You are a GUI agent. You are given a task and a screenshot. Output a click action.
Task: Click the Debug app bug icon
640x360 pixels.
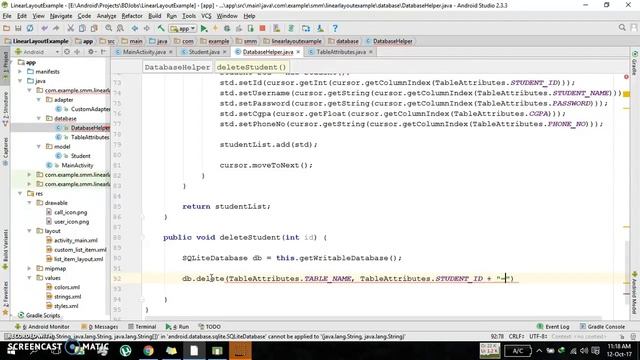click(227, 28)
